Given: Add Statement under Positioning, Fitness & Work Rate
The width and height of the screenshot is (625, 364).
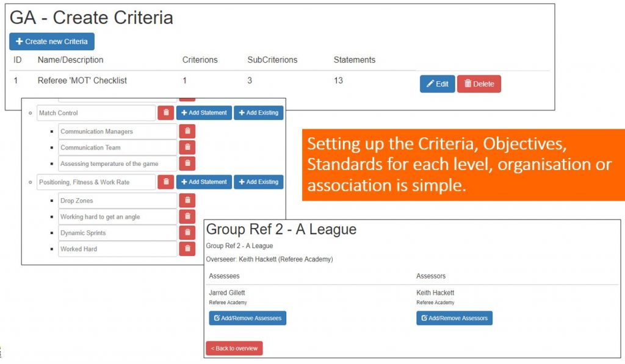Looking at the screenshot, I should [204, 182].
